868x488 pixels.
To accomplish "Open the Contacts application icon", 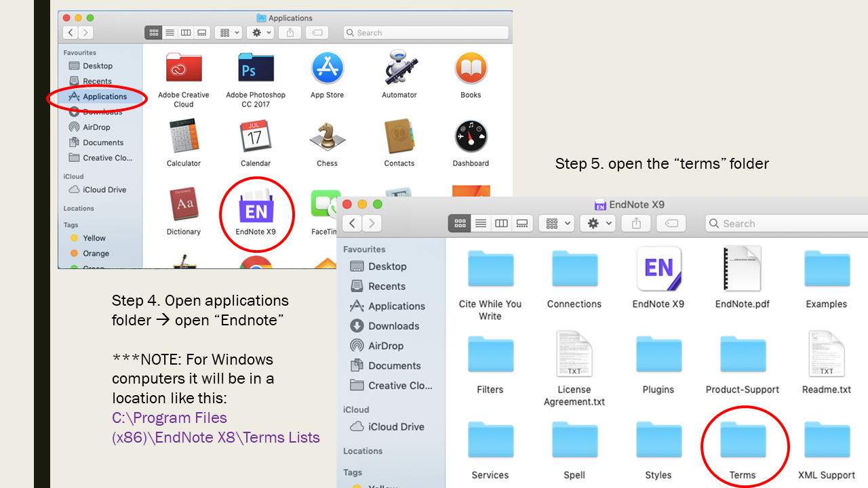I will point(399,136).
